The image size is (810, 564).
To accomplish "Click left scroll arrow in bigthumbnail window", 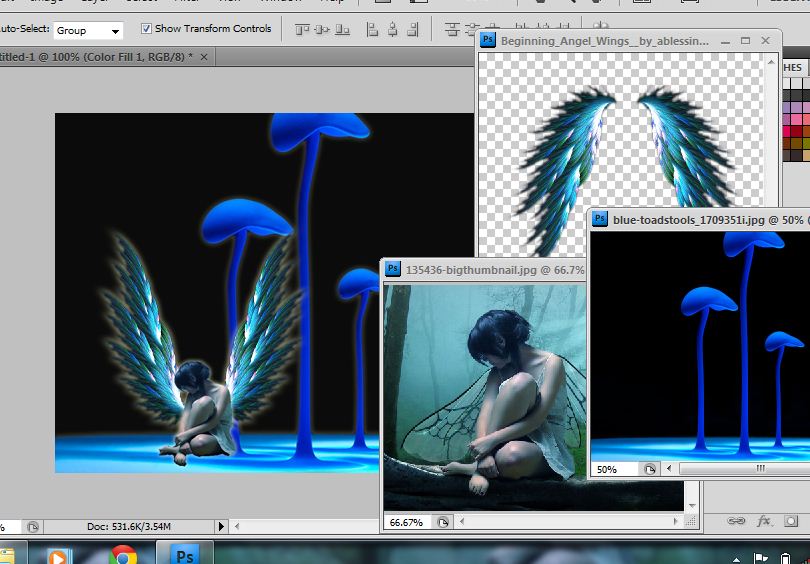I will 462,522.
